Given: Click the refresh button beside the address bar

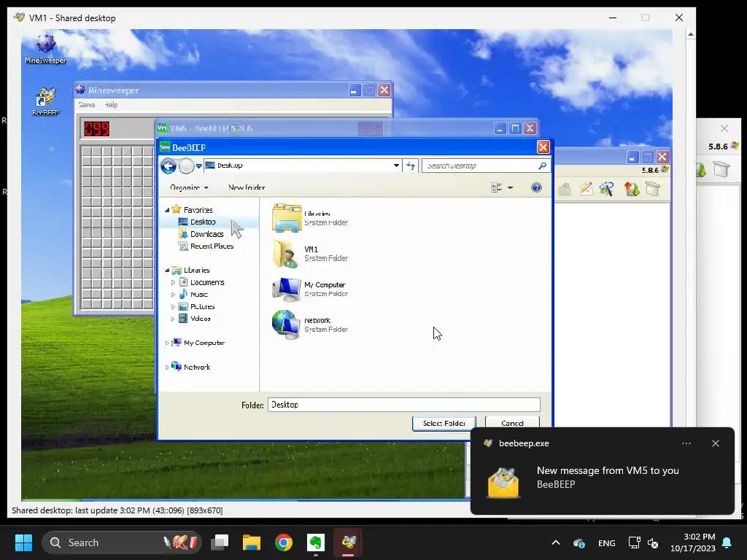Looking at the screenshot, I should point(411,166).
